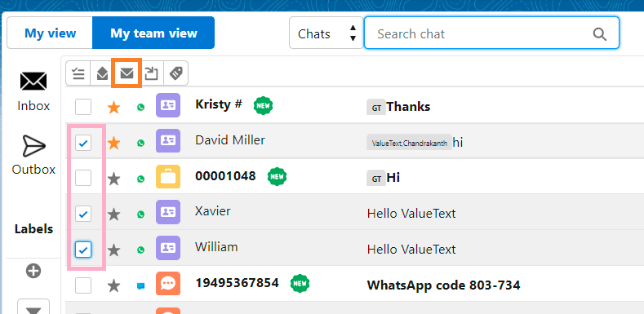
Task: Click the Labels heading
Action: coord(33,229)
